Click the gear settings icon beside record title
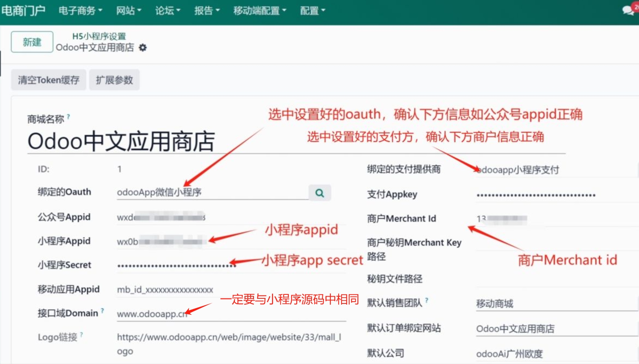639x364 pixels. coord(143,48)
